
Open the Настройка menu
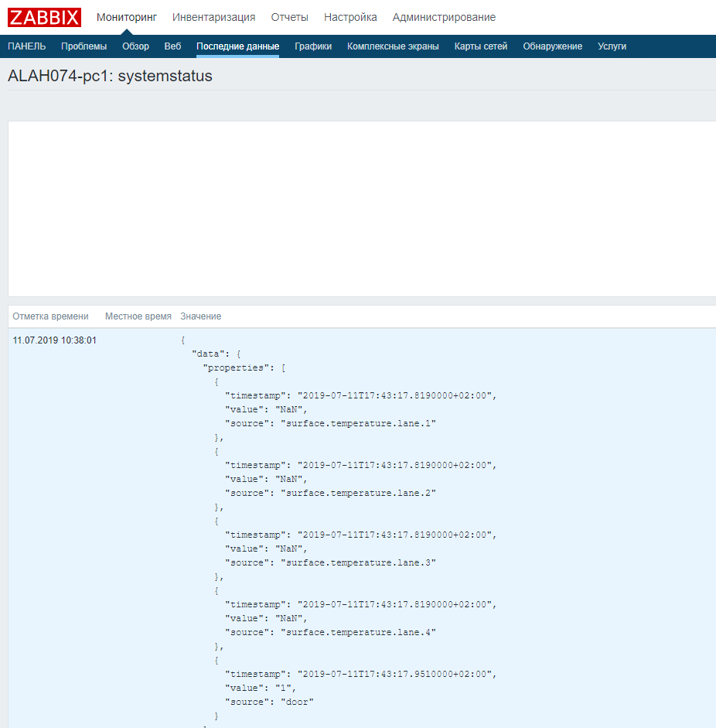pos(350,16)
